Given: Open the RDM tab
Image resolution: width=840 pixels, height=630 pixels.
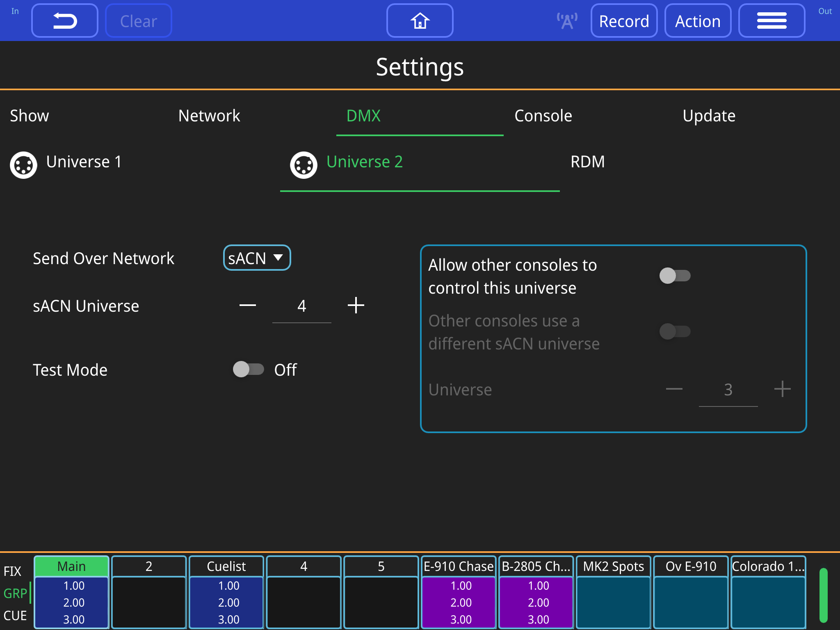Looking at the screenshot, I should pyautogui.click(x=588, y=162).
